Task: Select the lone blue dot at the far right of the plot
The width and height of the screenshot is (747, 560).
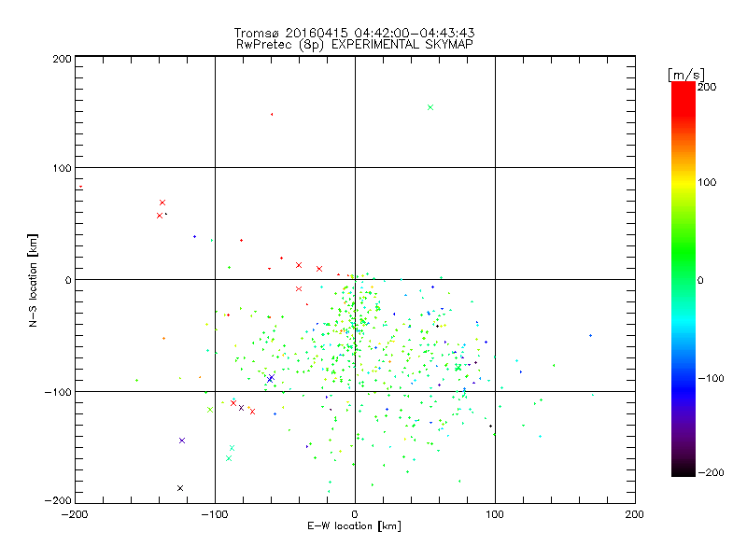Action: tap(591, 336)
